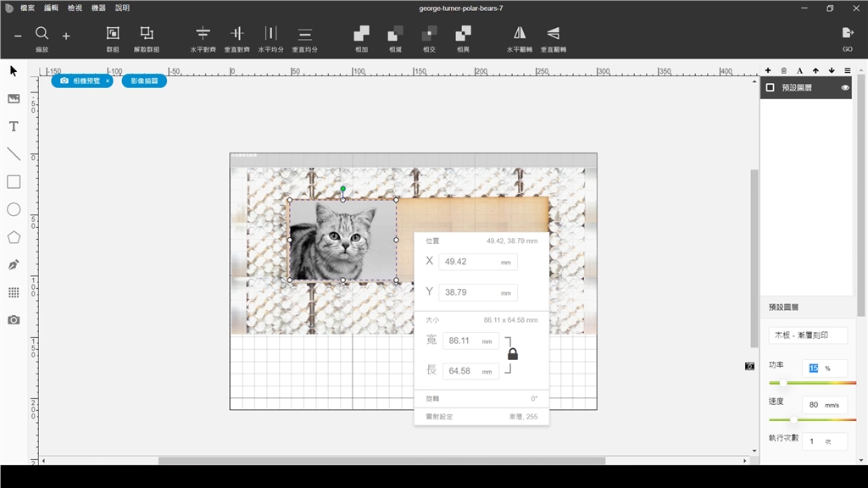The height and width of the screenshot is (488, 868).
Task: Pick the Polygon tool
Action: pyautogui.click(x=14, y=237)
